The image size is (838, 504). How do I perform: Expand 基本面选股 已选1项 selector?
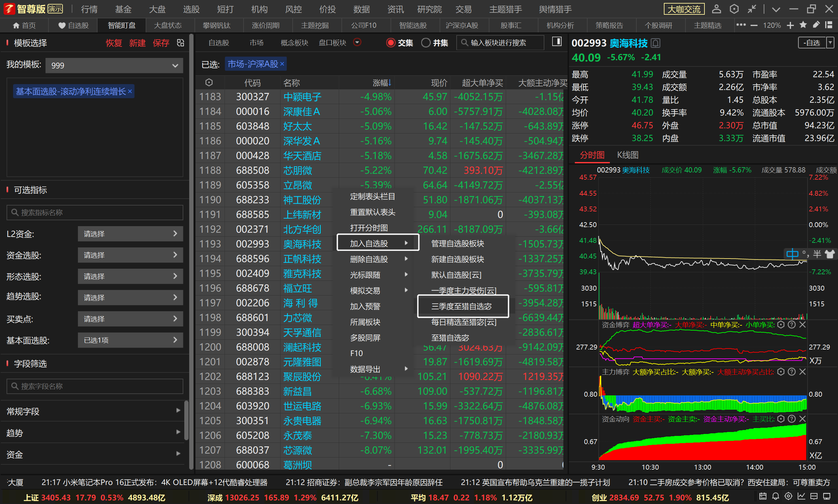[130, 340]
